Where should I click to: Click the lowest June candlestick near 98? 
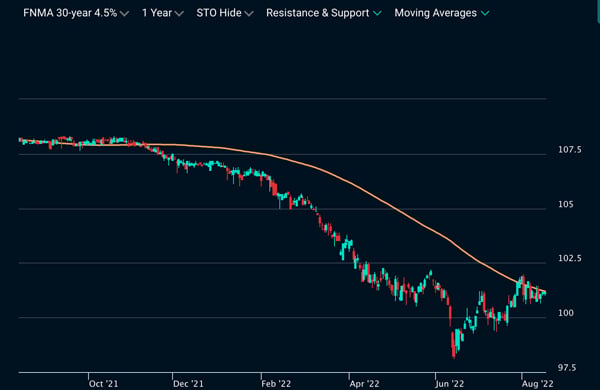[454, 346]
